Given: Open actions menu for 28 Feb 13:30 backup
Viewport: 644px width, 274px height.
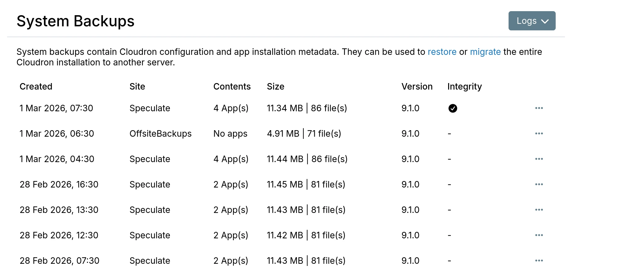Looking at the screenshot, I should coord(539,210).
